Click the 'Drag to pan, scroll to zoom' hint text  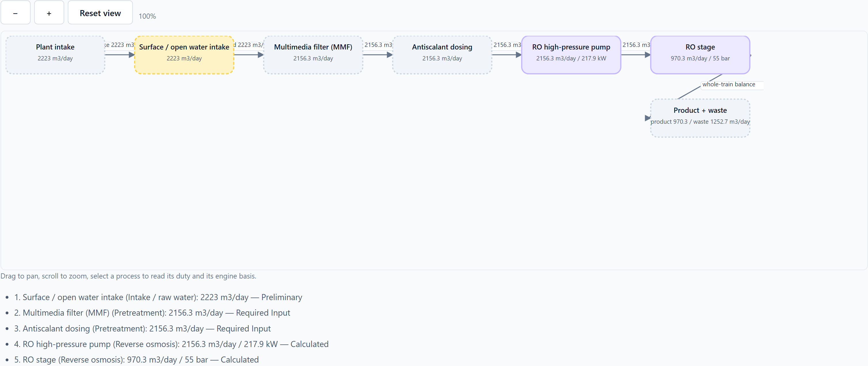128,276
